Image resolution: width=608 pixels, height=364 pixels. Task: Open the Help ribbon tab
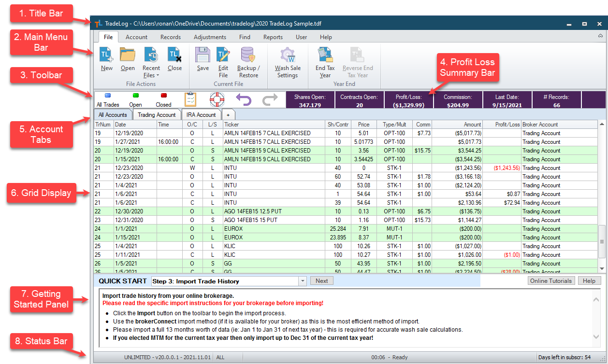point(326,37)
